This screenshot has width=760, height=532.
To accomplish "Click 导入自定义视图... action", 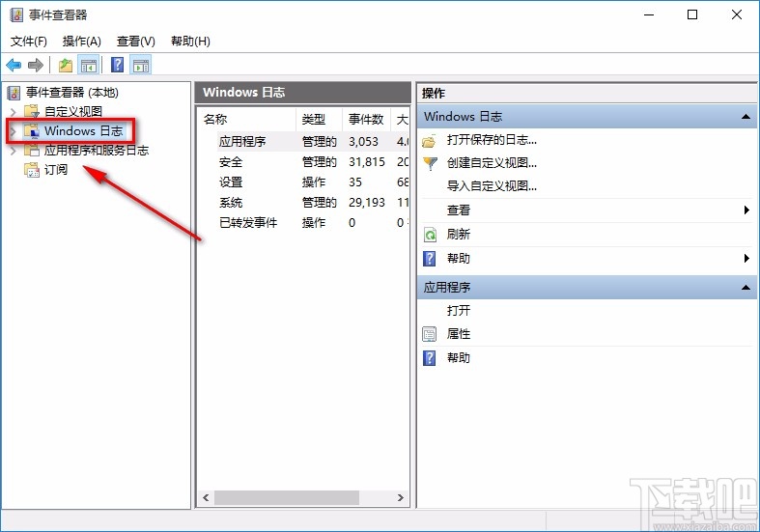I will tap(492, 185).
